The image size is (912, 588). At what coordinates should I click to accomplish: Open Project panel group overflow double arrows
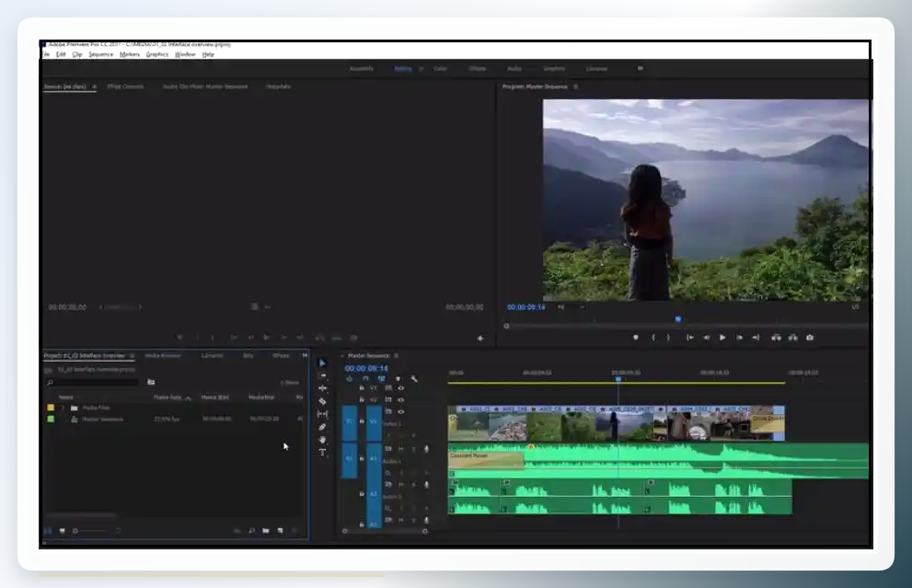click(305, 355)
